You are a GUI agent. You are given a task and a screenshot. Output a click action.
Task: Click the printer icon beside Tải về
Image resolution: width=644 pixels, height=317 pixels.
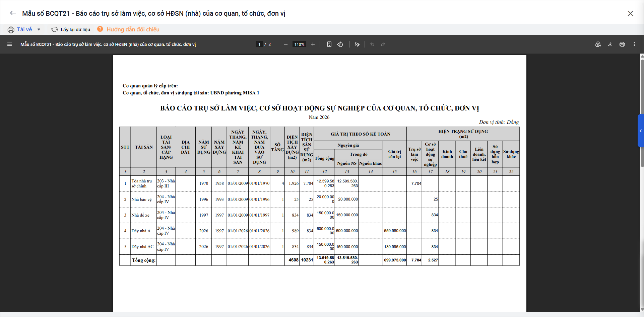coord(11,29)
